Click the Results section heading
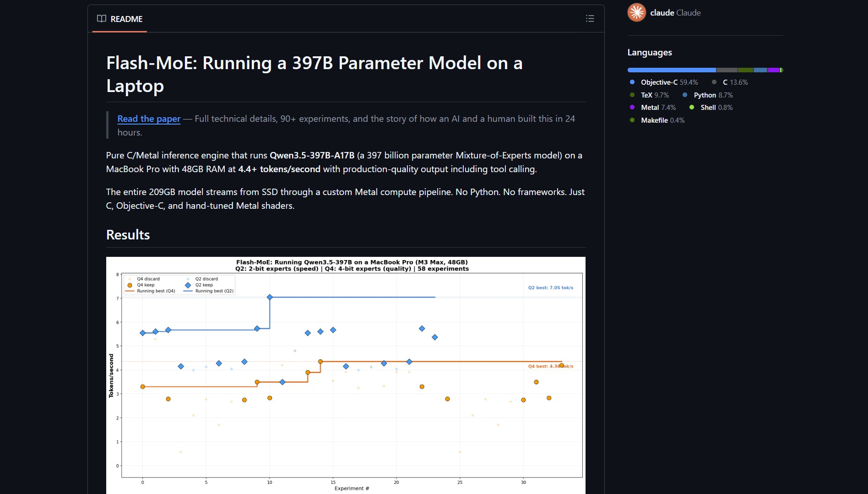Image resolution: width=868 pixels, height=494 pixels. pos(128,235)
